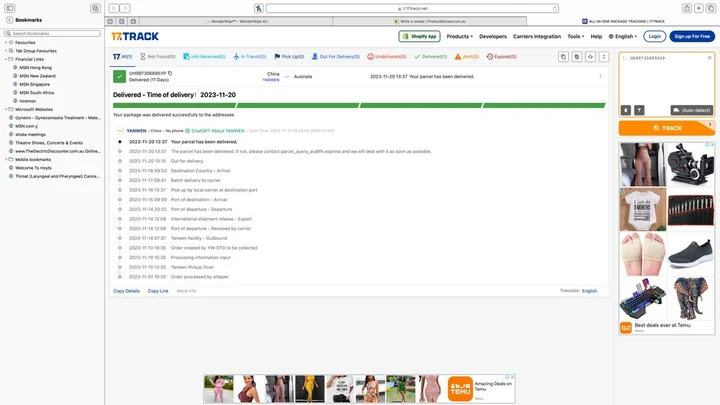
Task: Copy tracking number using the copy icon
Action: 170,73
